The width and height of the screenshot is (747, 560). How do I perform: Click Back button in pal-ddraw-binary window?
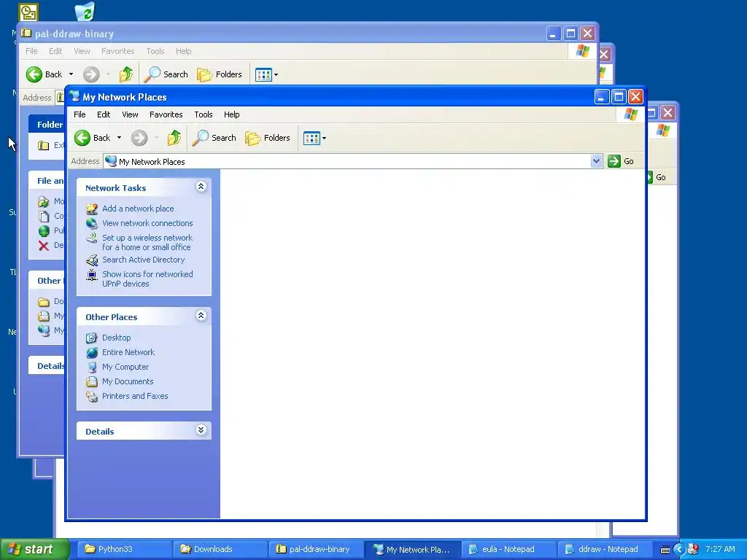tap(44, 74)
